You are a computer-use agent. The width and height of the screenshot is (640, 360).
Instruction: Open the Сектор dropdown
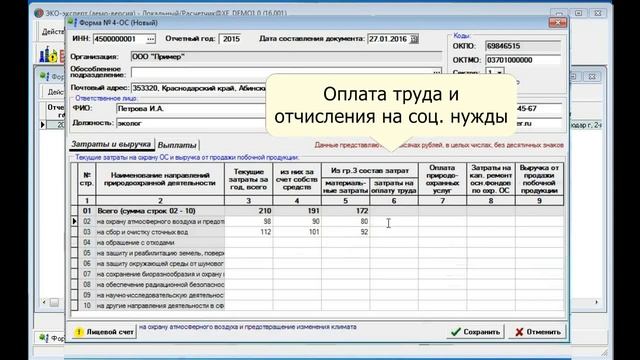(499, 73)
